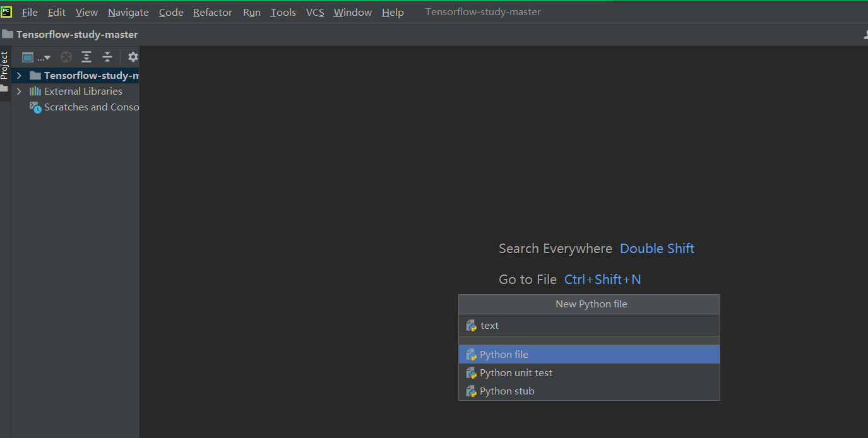Click the 'New Python file' popup title

tap(592, 304)
